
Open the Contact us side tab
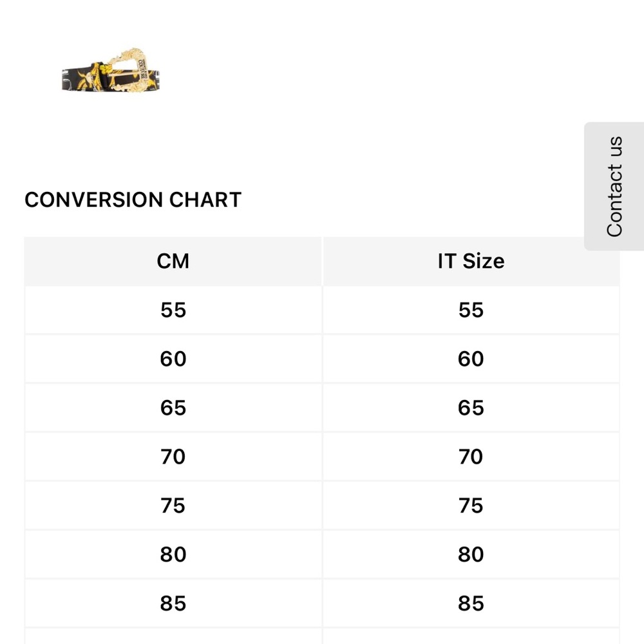(614, 186)
